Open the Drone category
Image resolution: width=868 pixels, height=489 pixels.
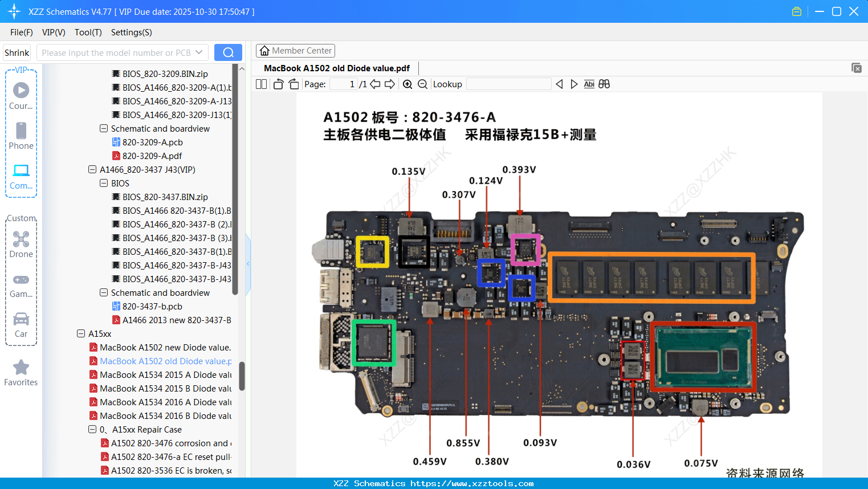21,244
